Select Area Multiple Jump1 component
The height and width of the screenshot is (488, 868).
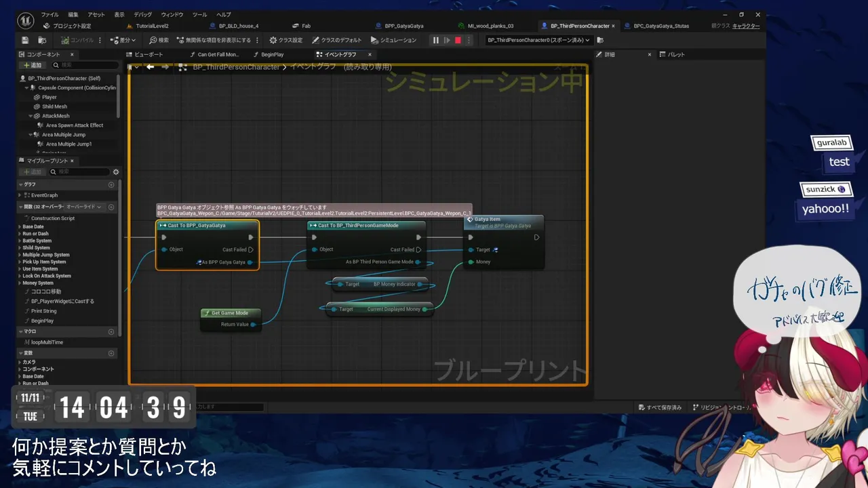(68, 144)
